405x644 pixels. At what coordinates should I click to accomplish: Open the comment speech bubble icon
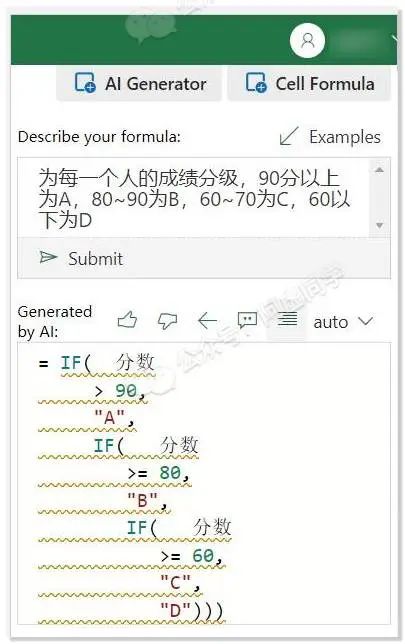[247, 320]
